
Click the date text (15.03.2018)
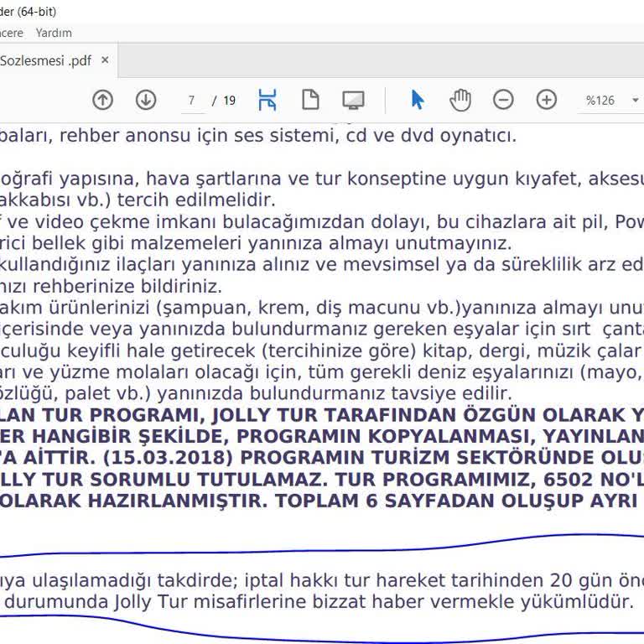click(x=168, y=458)
